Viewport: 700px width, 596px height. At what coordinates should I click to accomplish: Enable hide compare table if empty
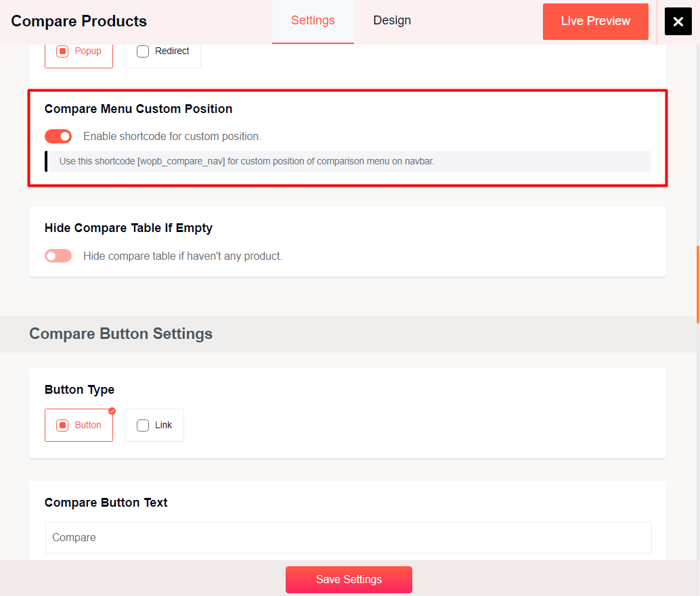coord(58,255)
